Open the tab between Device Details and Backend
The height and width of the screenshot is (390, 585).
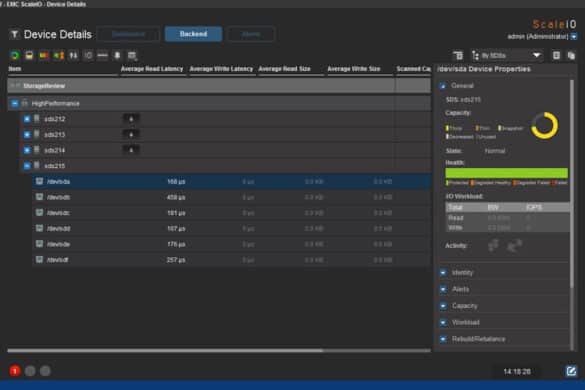[x=128, y=34]
